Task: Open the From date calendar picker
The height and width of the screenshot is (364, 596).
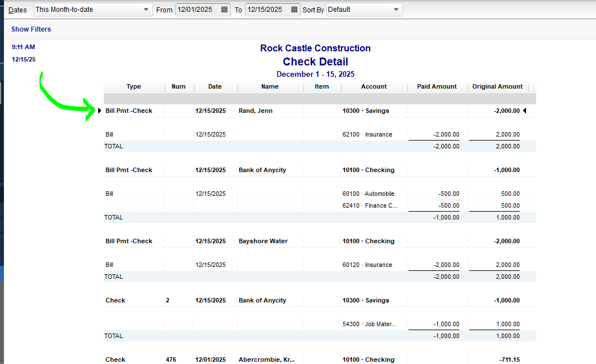Action: coord(224,10)
